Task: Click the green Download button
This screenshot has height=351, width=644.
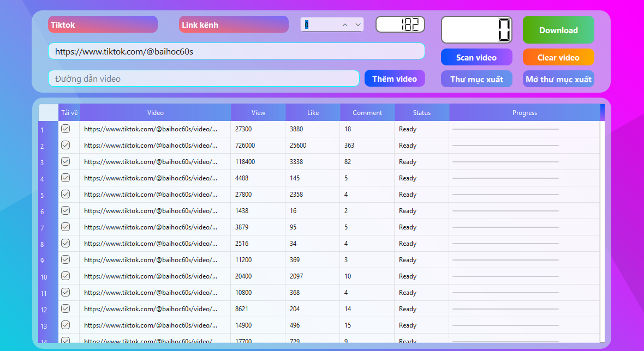Action: pos(558,30)
